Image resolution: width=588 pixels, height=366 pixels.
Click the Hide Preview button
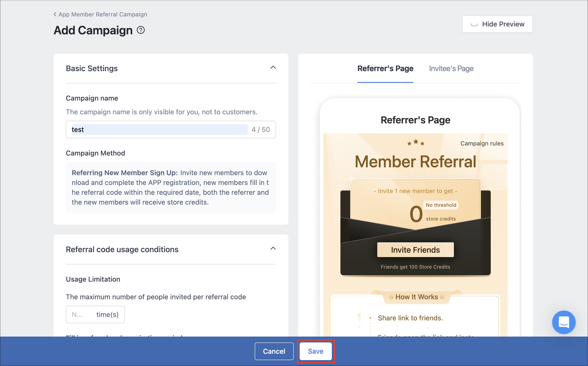coord(497,24)
